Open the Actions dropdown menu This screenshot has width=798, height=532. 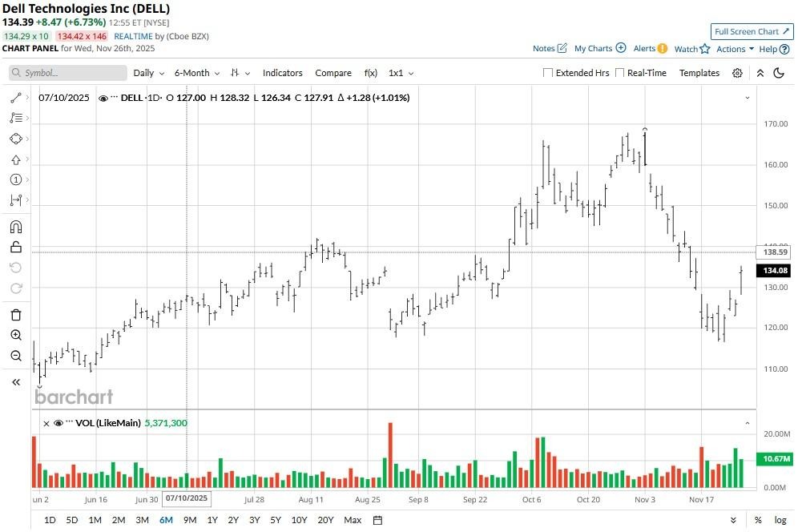[735, 49]
